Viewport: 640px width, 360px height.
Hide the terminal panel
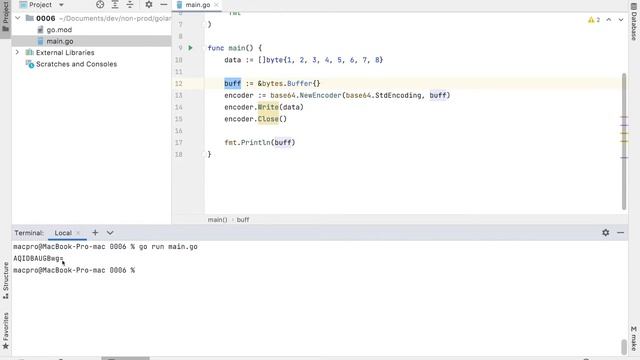pyautogui.click(x=621, y=233)
